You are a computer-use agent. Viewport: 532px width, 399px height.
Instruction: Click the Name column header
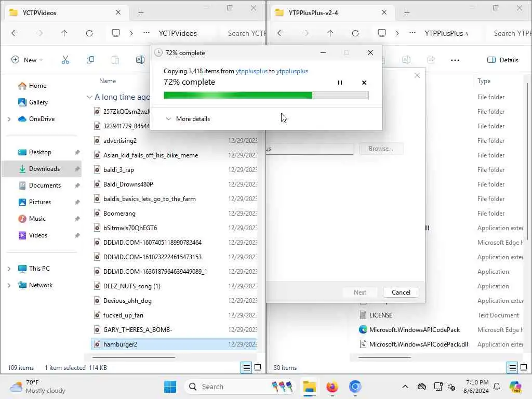point(107,81)
